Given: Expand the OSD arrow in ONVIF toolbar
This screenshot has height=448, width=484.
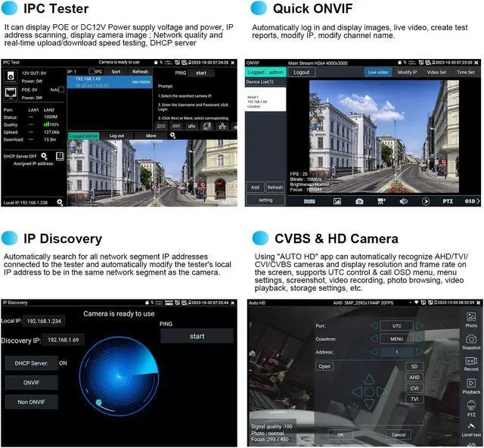Looking at the screenshot, I should (472, 201).
